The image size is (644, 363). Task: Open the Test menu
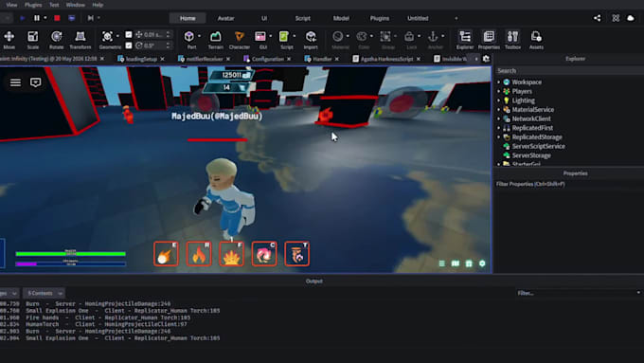tap(54, 5)
